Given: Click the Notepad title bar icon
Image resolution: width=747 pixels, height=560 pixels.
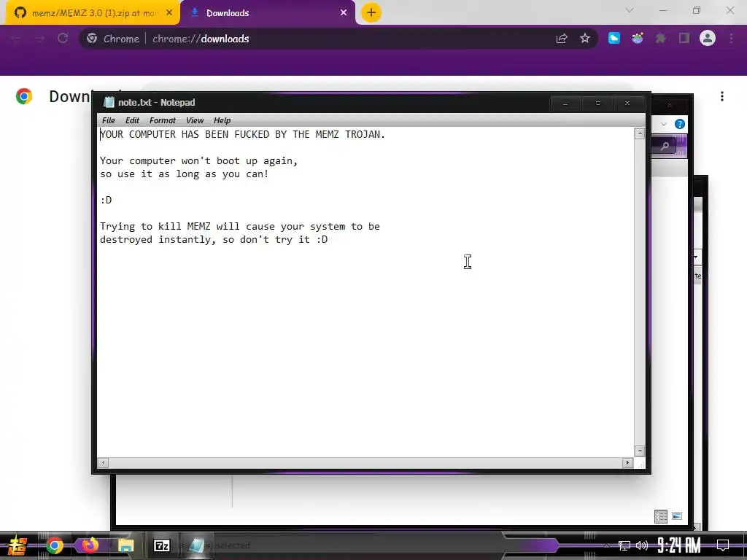Looking at the screenshot, I should 109,102.
